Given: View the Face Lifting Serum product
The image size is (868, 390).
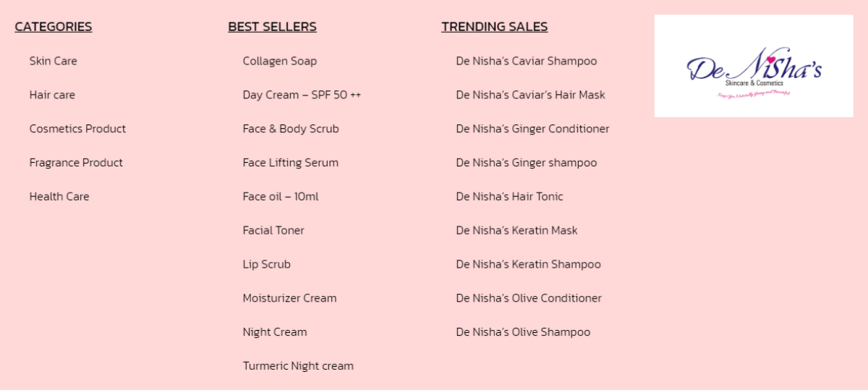Looking at the screenshot, I should [x=290, y=163].
